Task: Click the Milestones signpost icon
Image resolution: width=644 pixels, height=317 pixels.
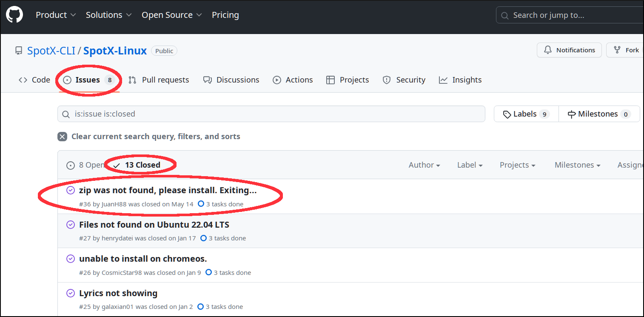Action: click(572, 114)
